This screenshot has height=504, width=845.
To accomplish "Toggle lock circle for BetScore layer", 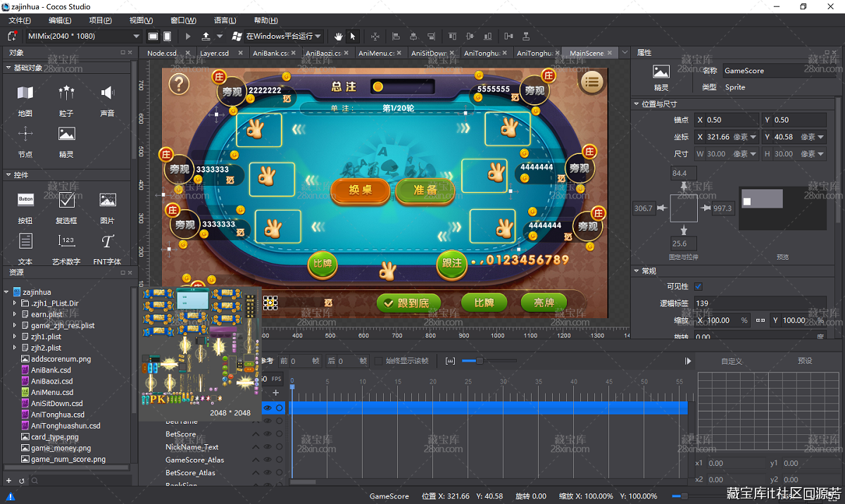I will click(x=280, y=434).
